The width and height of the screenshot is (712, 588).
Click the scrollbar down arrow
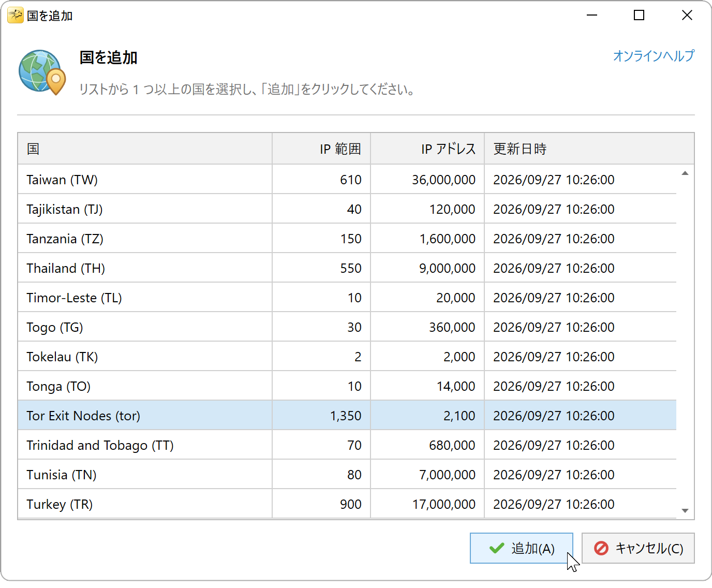[x=685, y=511]
